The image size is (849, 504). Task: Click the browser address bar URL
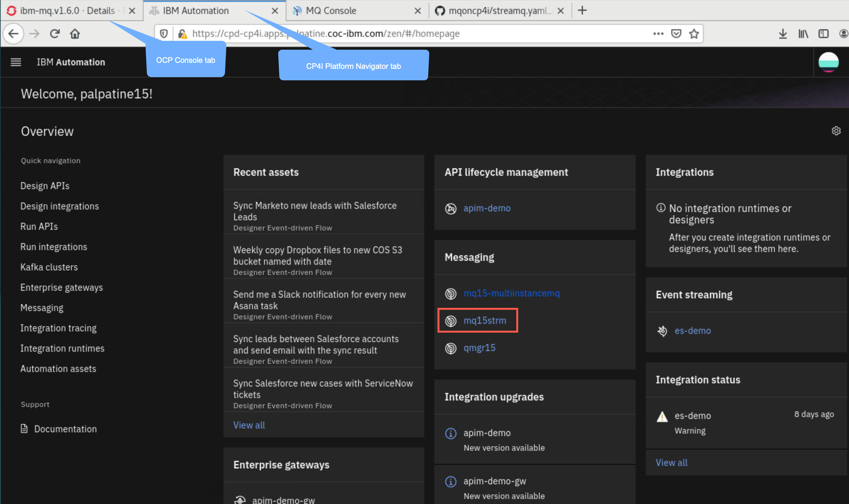click(325, 34)
